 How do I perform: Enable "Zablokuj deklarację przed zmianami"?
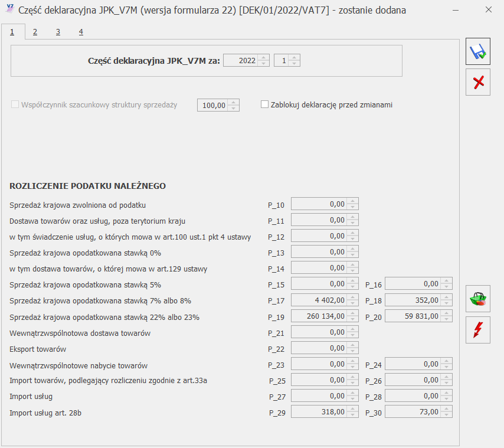coord(264,104)
